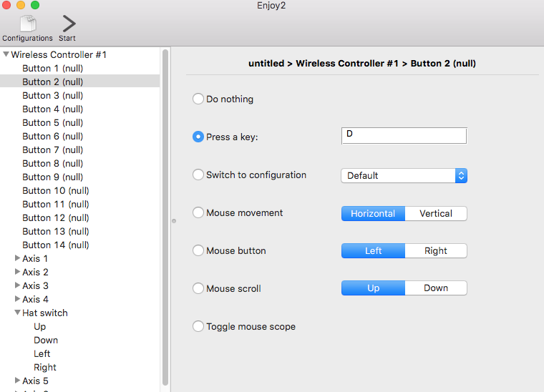
Task: Click the Start arrow icon
Action: click(x=69, y=24)
